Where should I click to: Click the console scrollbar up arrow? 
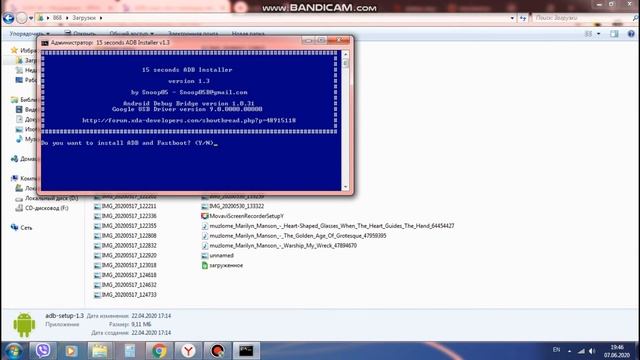pyautogui.click(x=346, y=54)
